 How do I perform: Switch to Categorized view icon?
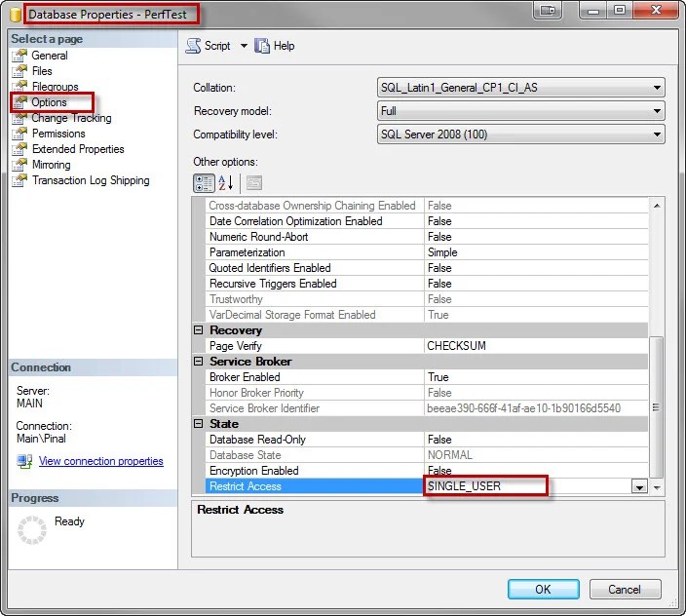point(204,183)
